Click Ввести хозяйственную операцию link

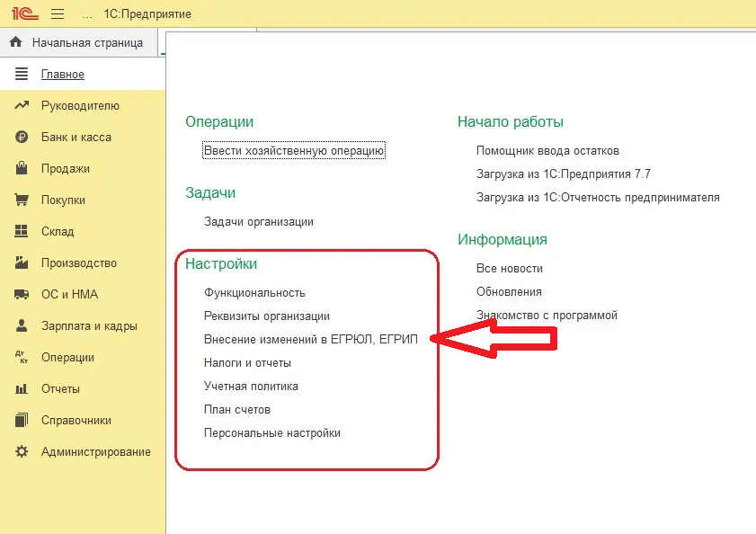coord(294,151)
